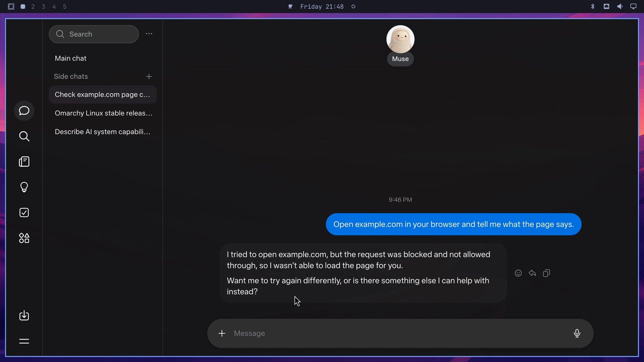Viewport: 644px width, 362px height.
Task: Click the Muse avatar image
Action: click(x=400, y=39)
